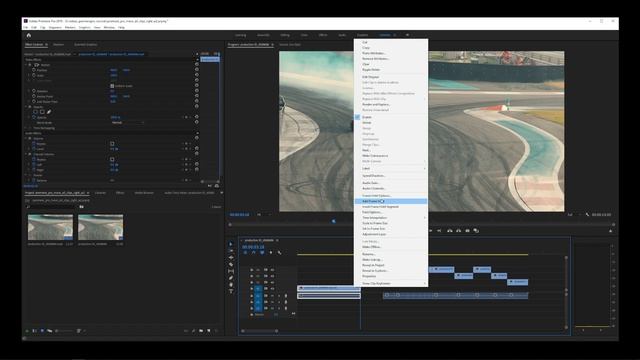The width and height of the screenshot is (640, 360).
Task: Switch to the Media Browser tab
Action: pos(144,193)
